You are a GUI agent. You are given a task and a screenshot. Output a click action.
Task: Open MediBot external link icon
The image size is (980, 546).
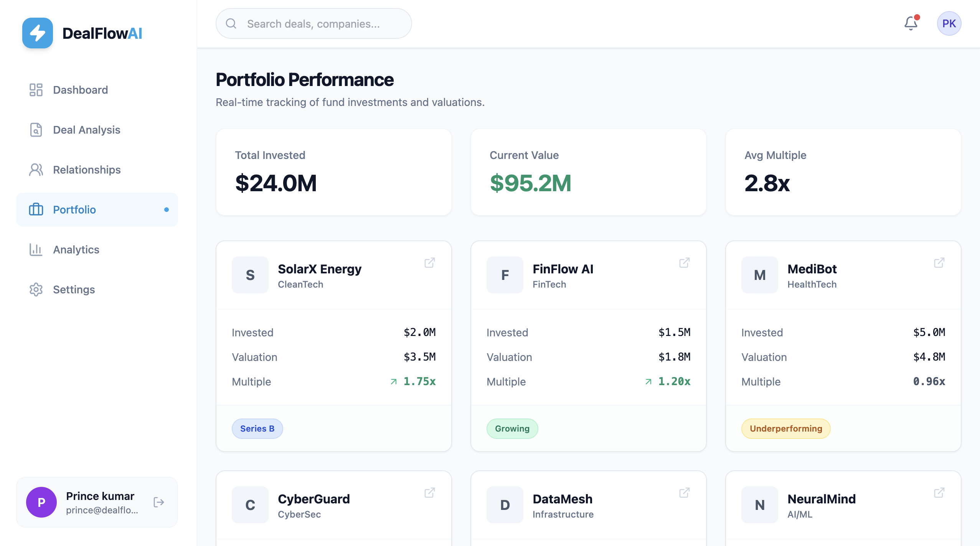[939, 263]
